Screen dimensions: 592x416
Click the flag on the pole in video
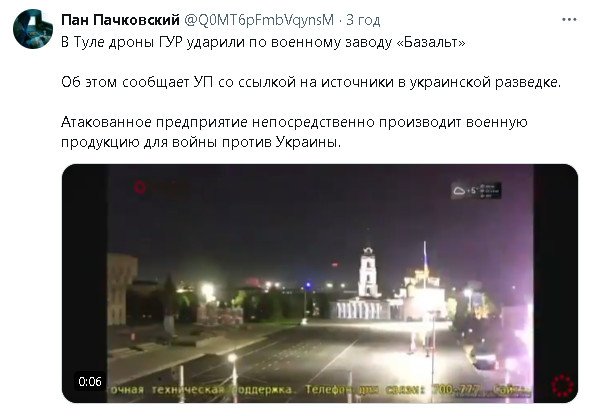(x=425, y=256)
